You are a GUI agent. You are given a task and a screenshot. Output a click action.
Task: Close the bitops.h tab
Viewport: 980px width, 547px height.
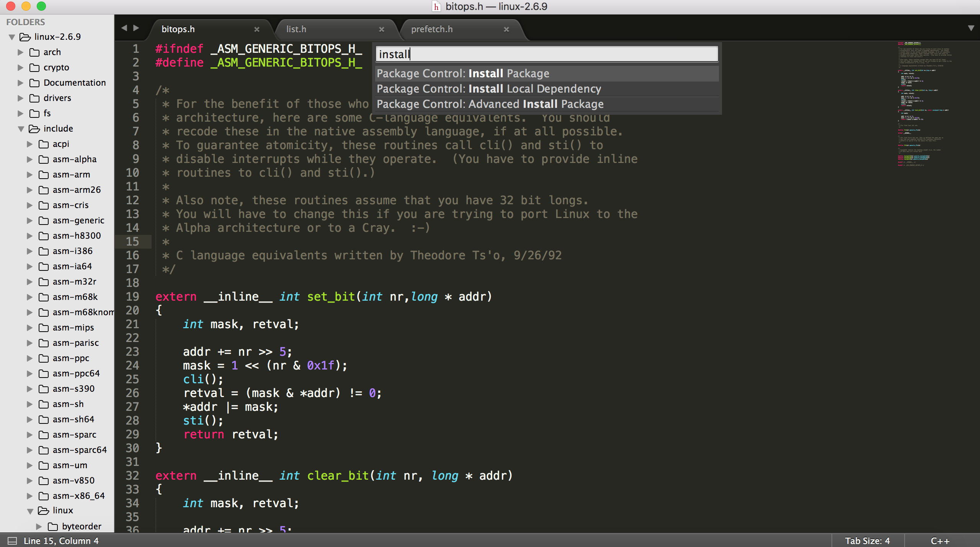257,29
